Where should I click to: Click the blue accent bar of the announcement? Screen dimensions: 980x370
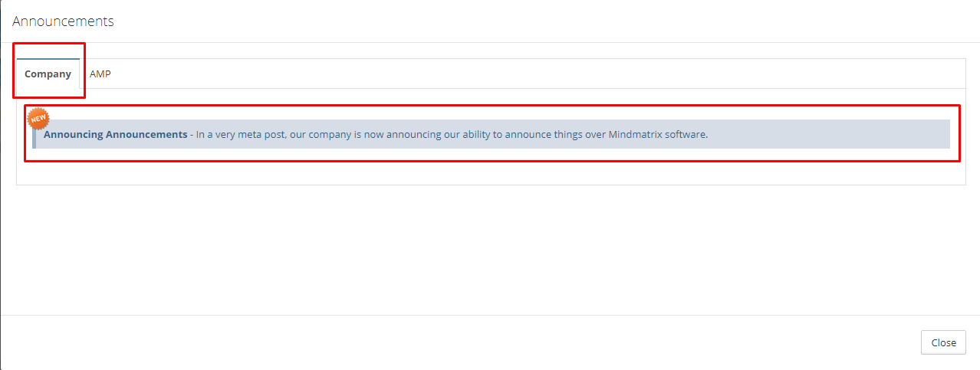pos(34,134)
